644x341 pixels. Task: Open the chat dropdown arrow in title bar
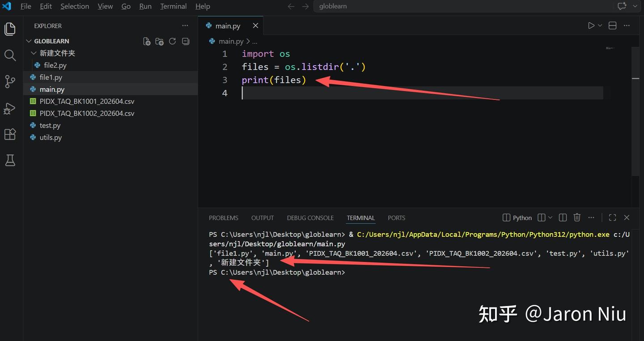635,6
